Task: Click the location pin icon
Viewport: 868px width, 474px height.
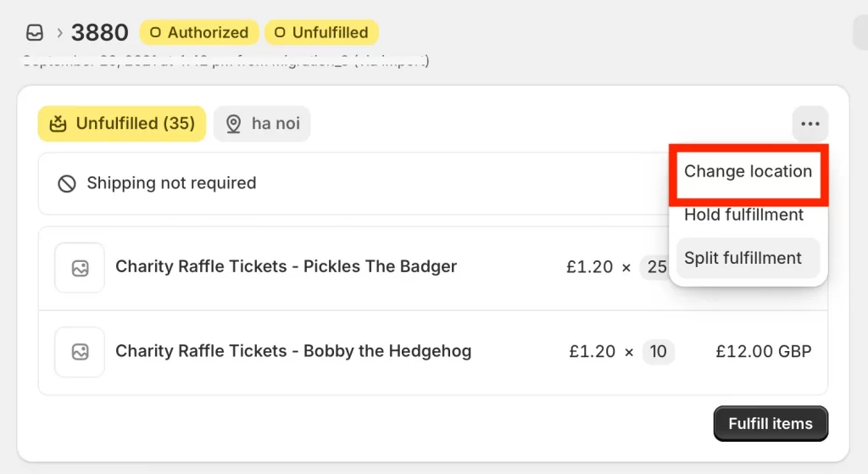Action: 234,124
